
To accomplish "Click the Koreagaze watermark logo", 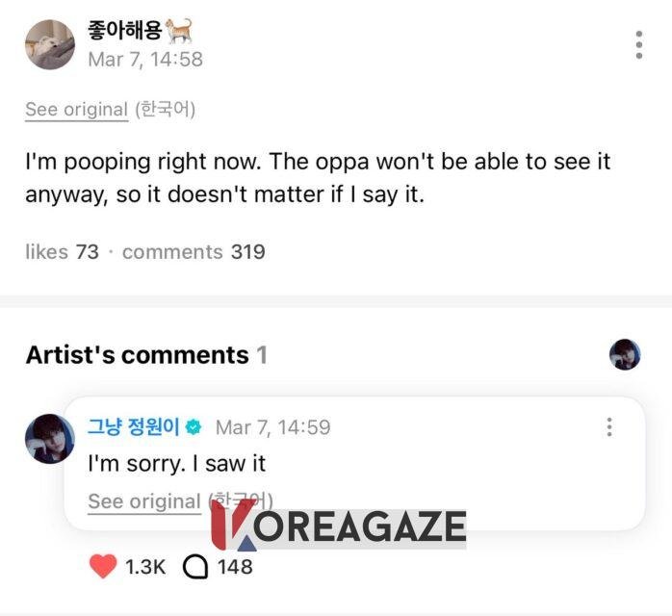I will pyautogui.click(x=338, y=528).
